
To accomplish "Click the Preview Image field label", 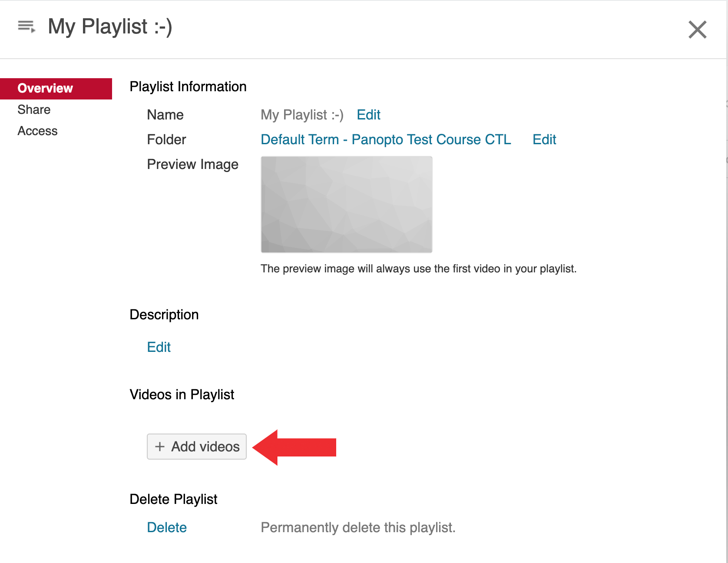I will (192, 164).
